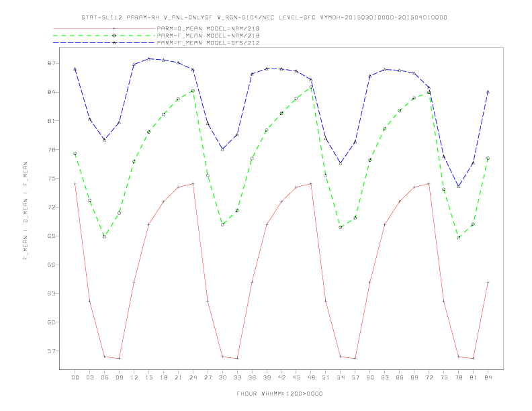Select legend entry PARM=F_MEAN MODEL=NAM/218
This screenshot has height=411, width=532.
point(208,36)
